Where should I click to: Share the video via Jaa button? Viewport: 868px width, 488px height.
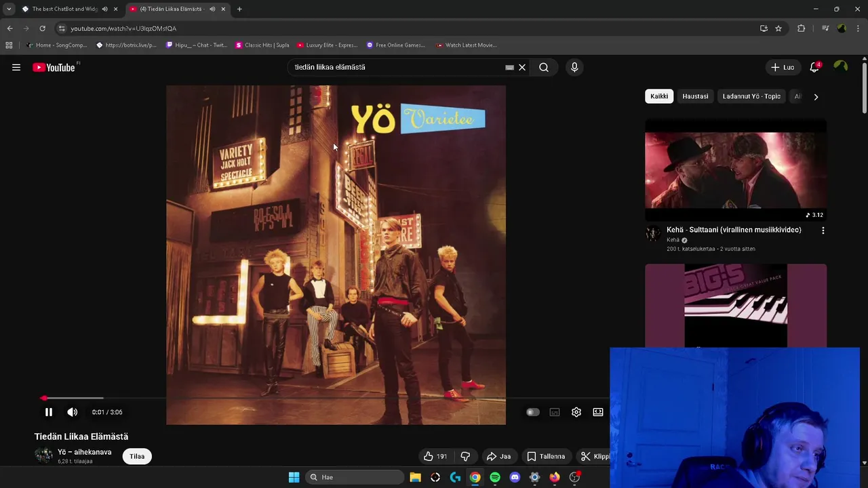(499, 456)
